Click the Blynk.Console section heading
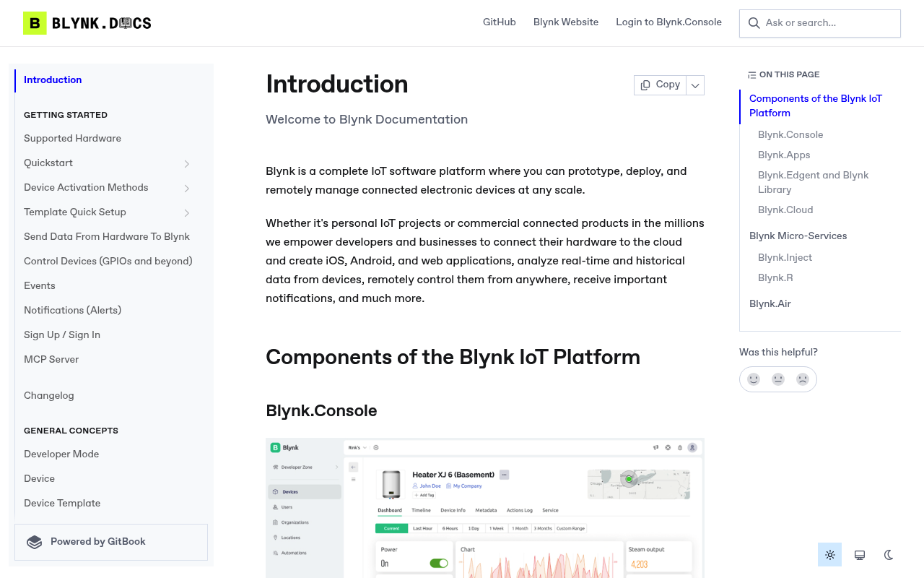The image size is (924, 578). (x=321, y=411)
